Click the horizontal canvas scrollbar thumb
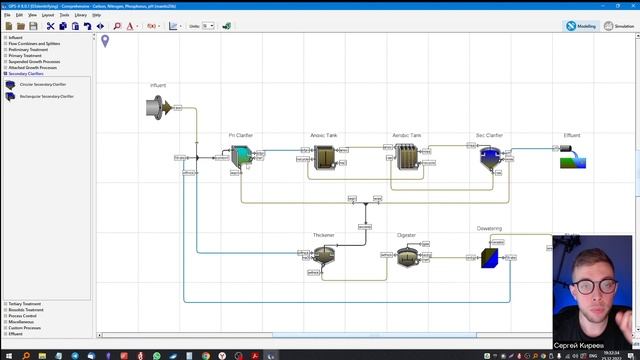 374,335
